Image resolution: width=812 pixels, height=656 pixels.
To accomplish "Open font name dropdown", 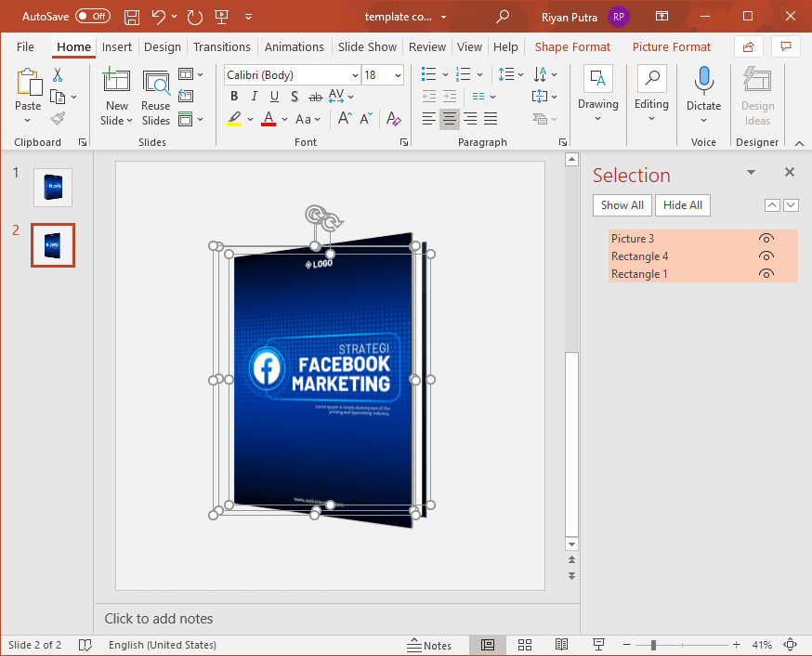I will (x=355, y=75).
